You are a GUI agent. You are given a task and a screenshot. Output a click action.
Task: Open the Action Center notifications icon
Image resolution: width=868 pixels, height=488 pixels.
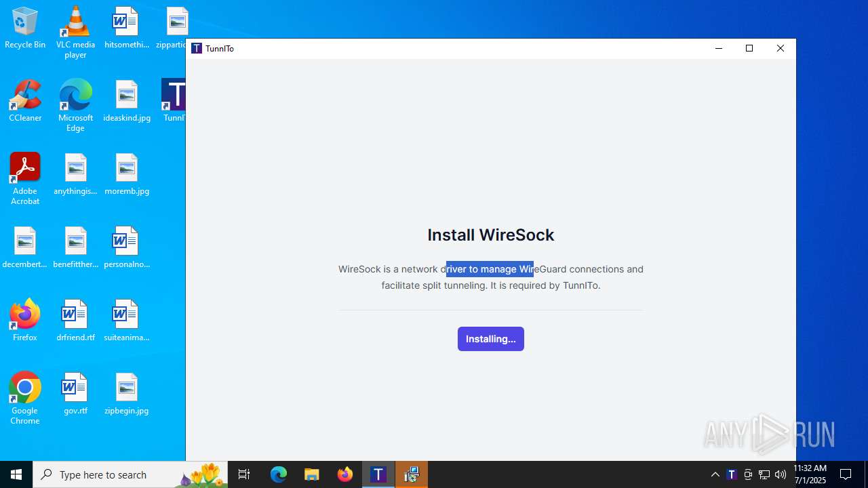tap(846, 474)
